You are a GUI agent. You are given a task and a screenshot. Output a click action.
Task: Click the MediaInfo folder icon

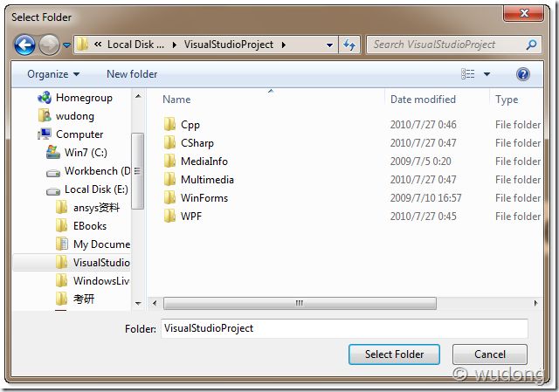(x=169, y=161)
